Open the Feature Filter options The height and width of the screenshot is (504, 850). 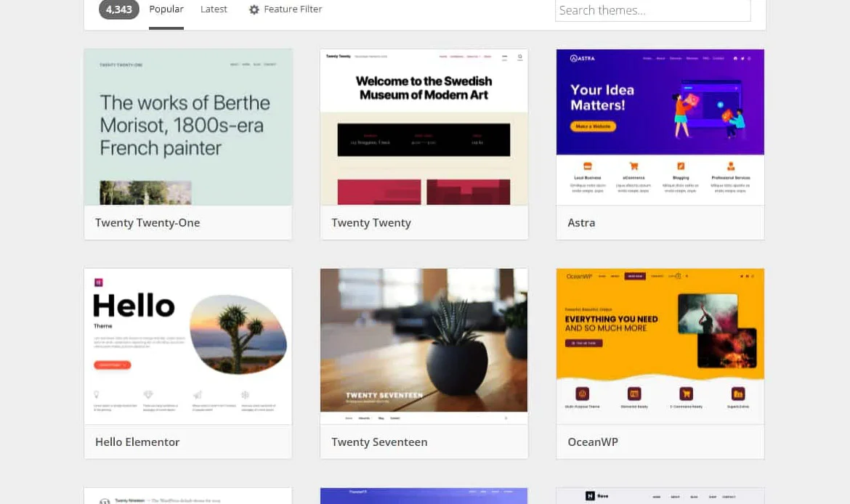[x=292, y=9]
